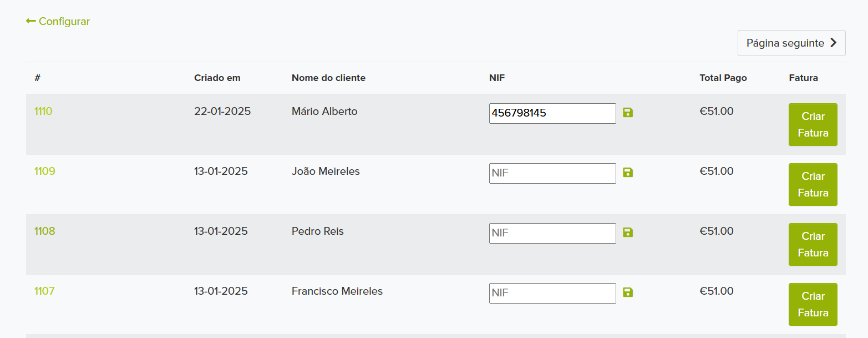Click save icon for Francisco Meireles' NIF
Screen dimensions: 868x338
point(628,292)
